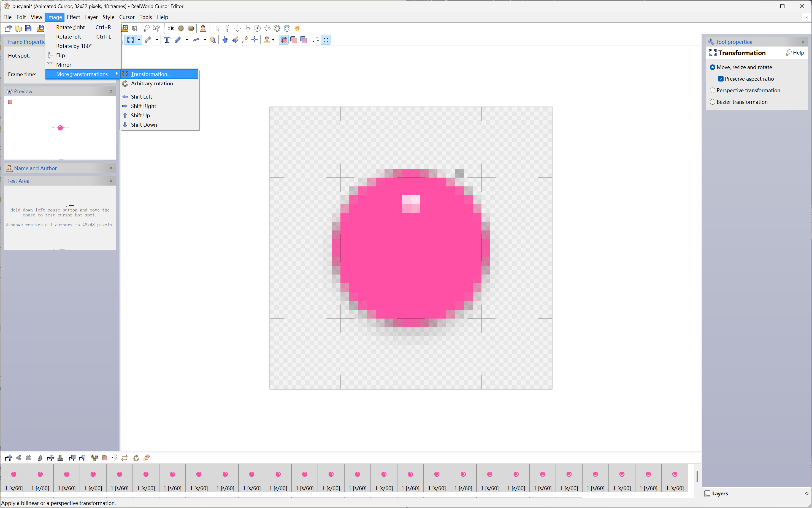Screen dimensions: 812x508
Task: Choose Arbitrary rotation from the submenu
Action: pos(153,83)
